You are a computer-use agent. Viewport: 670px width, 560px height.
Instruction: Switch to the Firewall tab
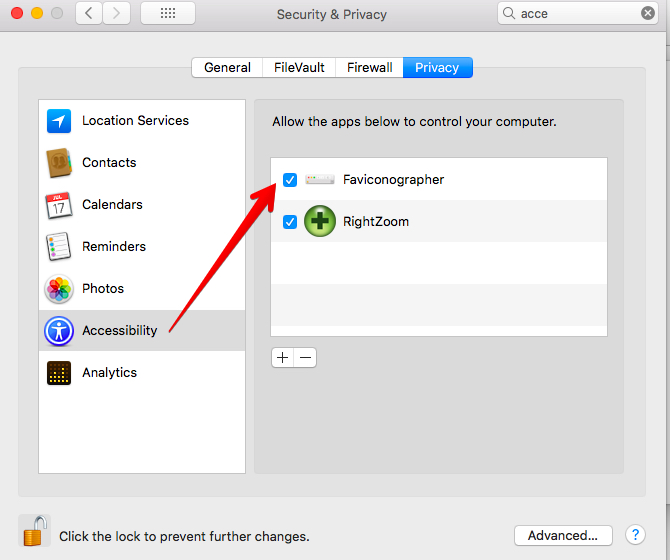point(369,68)
